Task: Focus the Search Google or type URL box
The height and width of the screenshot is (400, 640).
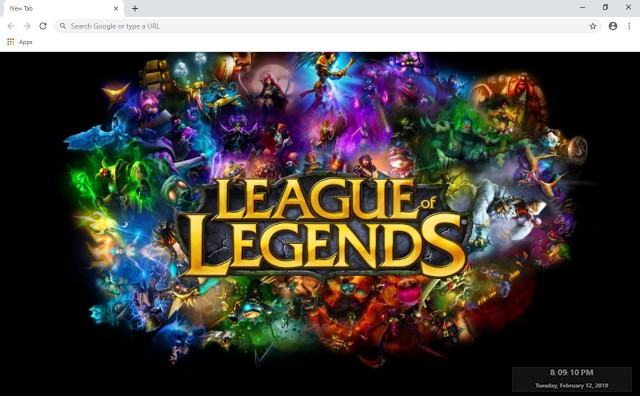Action: [328, 26]
